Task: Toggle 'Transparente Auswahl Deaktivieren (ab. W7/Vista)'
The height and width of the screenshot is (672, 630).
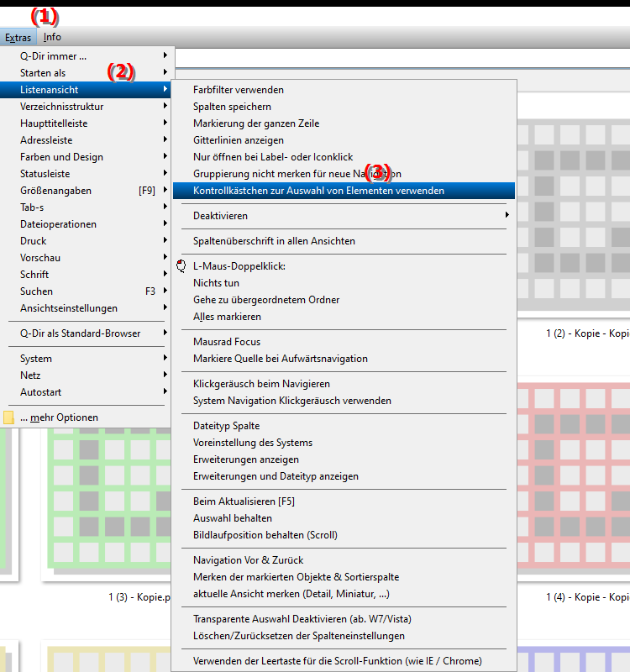Action: tap(344, 619)
